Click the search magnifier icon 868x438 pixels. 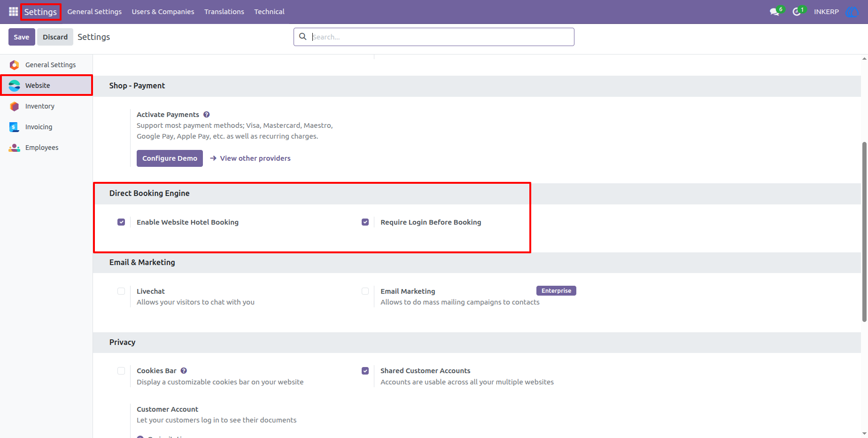click(x=303, y=37)
